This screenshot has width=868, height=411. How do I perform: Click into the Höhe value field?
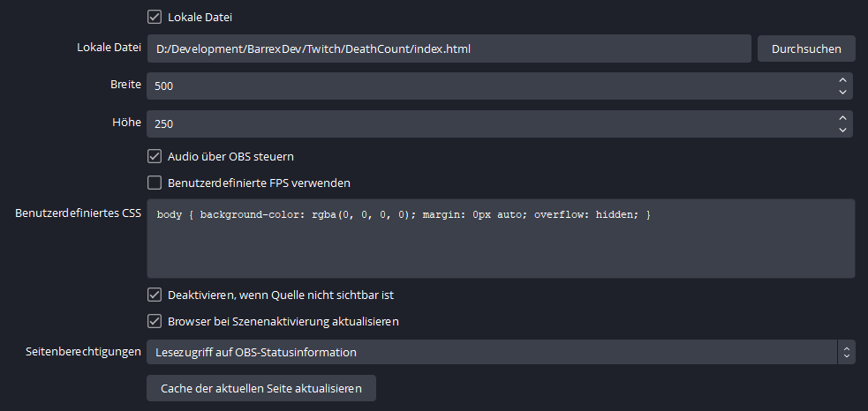[486, 124]
